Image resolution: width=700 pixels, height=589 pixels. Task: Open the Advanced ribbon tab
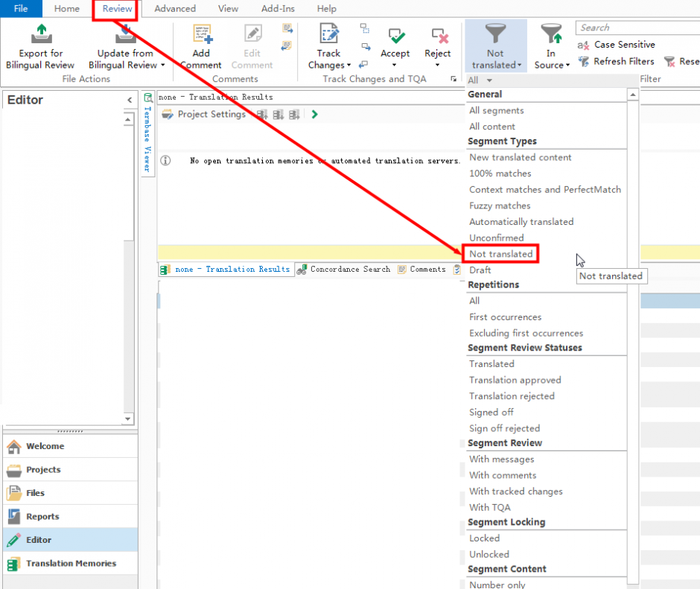175,9
